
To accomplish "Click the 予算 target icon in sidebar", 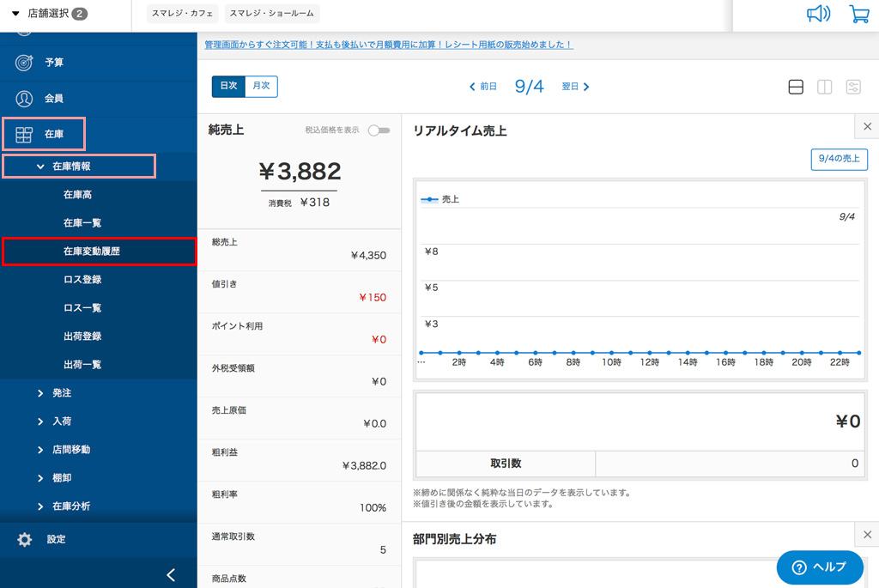I will (24, 63).
